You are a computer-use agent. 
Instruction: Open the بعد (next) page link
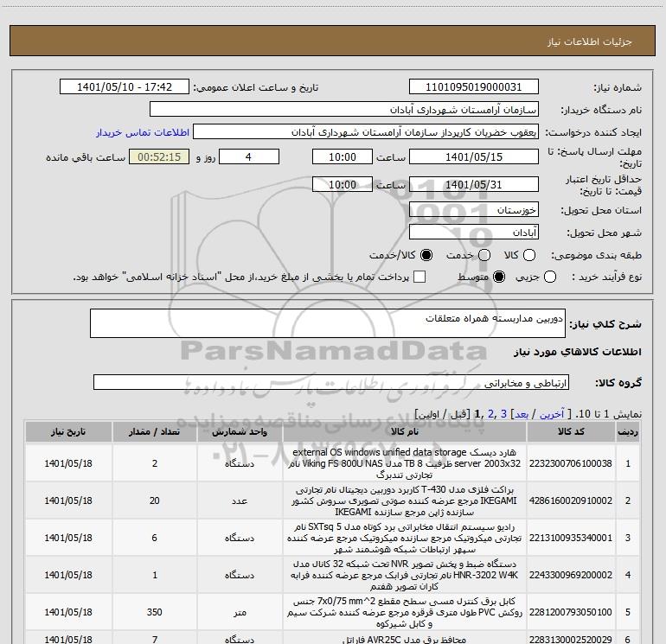click(x=522, y=414)
